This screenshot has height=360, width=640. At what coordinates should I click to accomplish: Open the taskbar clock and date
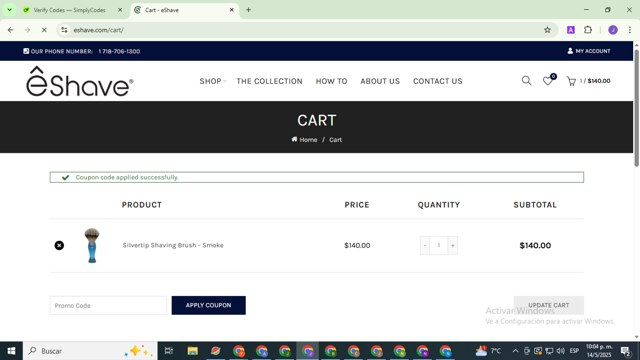click(x=599, y=351)
